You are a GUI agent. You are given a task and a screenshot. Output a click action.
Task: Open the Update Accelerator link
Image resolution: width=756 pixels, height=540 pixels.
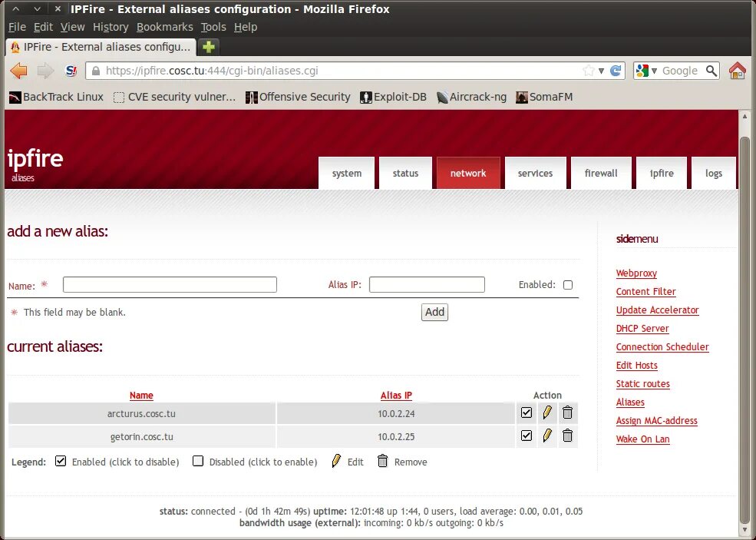(658, 310)
